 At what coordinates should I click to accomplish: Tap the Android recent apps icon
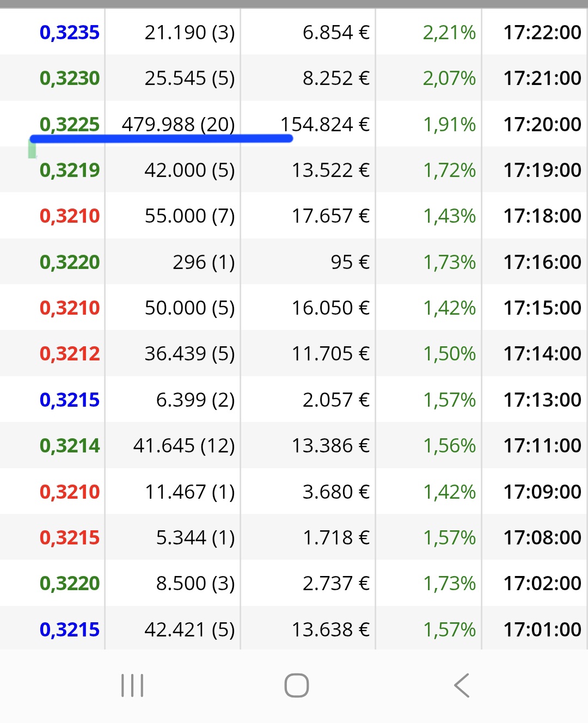click(x=132, y=685)
